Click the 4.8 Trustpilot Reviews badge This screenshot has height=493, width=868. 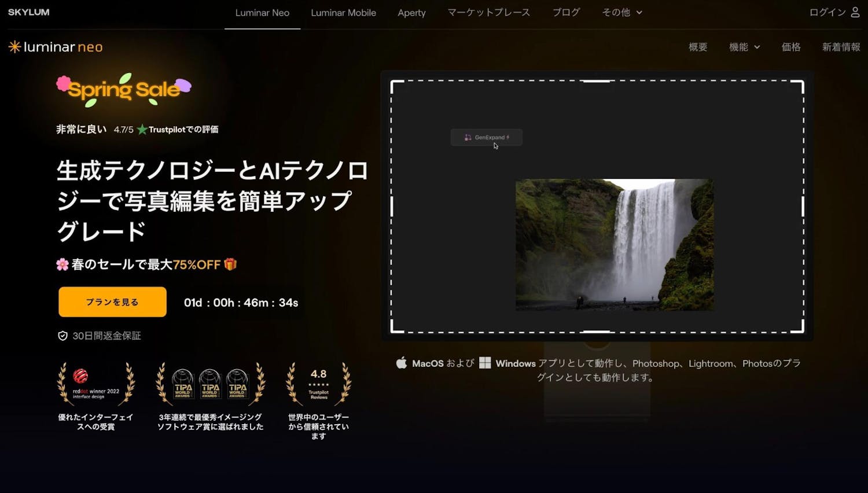[x=318, y=384]
